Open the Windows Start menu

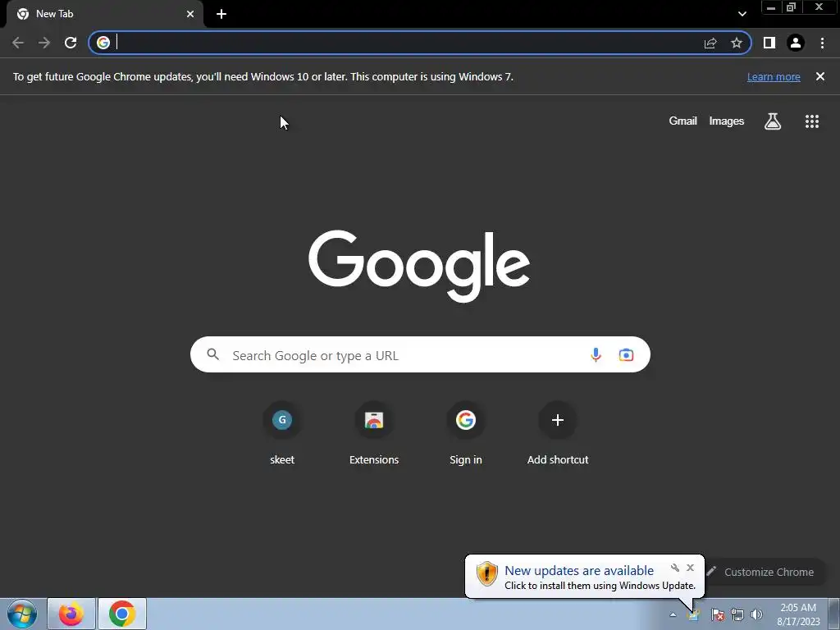pyautogui.click(x=22, y=614)
